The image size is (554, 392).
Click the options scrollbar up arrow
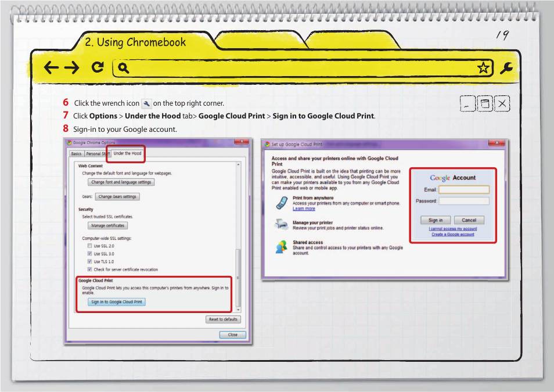tap(239, 165)
